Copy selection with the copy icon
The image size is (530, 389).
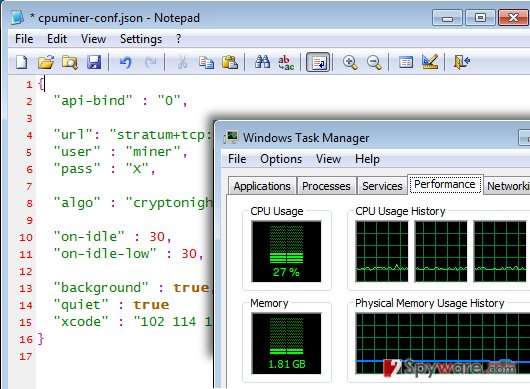click(206, 63)
